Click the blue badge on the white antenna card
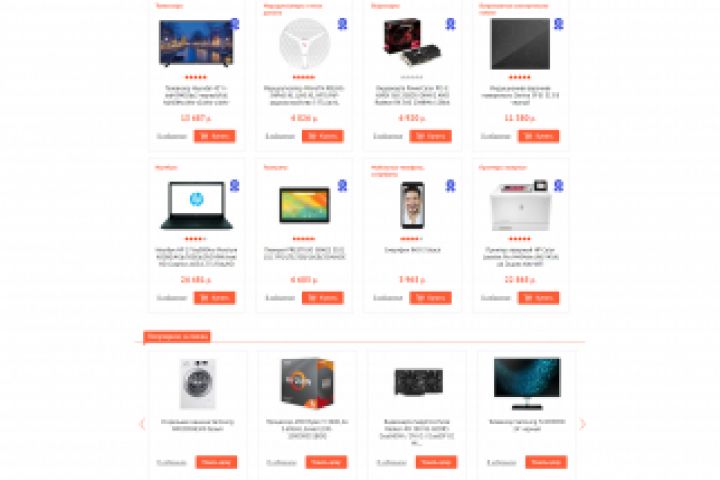 [342, 24]
